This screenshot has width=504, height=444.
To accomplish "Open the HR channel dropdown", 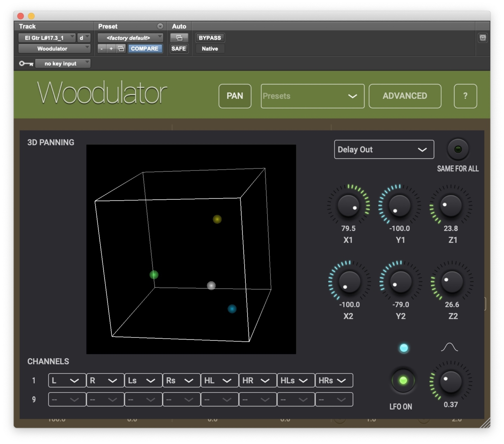I will 258,380.
